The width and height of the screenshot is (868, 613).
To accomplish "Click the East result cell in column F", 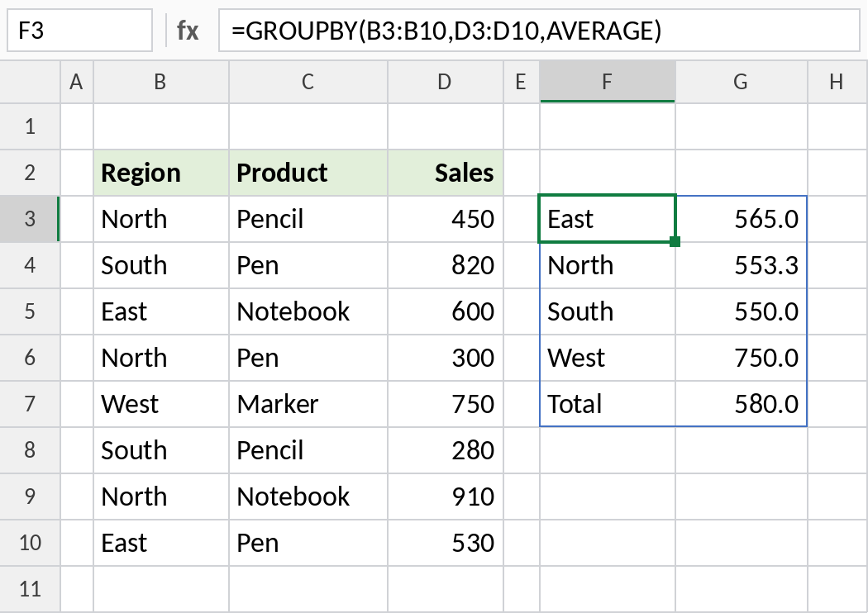I will tap(608, 219).
